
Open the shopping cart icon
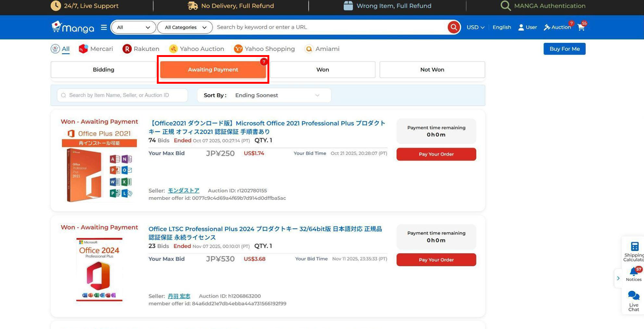click(x=581, y=27)
